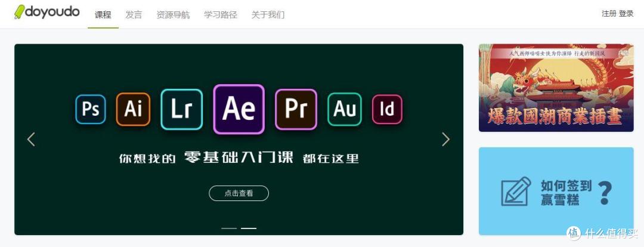The image size is (644, 247).
Task: Select the Illustrator Ai icon
Action: (x=133, y=109)
